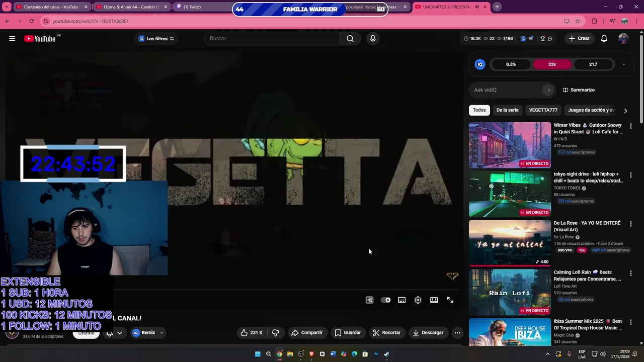Screen dimensions: 644x362
Task: Open the YouTube hamburger guide menu
Action: tap(12, 39)
